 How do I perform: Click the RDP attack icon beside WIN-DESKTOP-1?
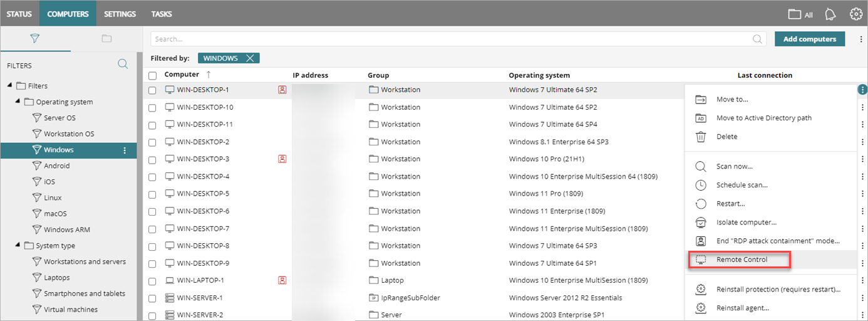pos(282,90)
